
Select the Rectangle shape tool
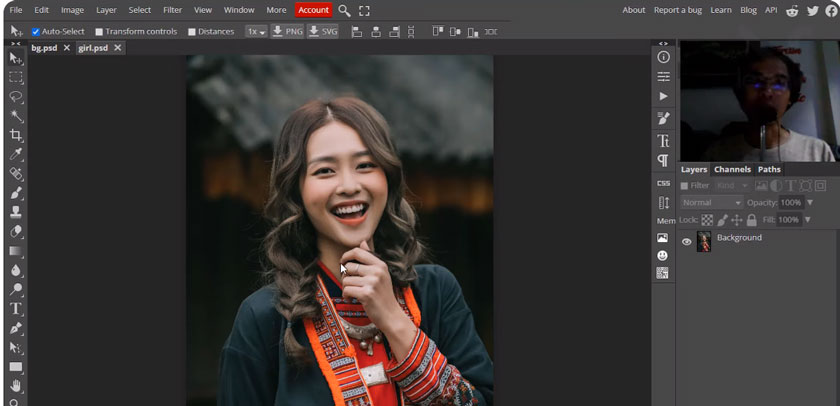click(16, 367)
